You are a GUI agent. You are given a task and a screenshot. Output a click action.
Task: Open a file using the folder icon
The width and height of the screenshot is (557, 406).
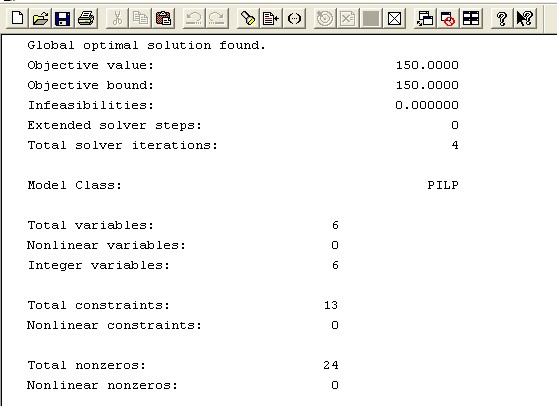40,18
